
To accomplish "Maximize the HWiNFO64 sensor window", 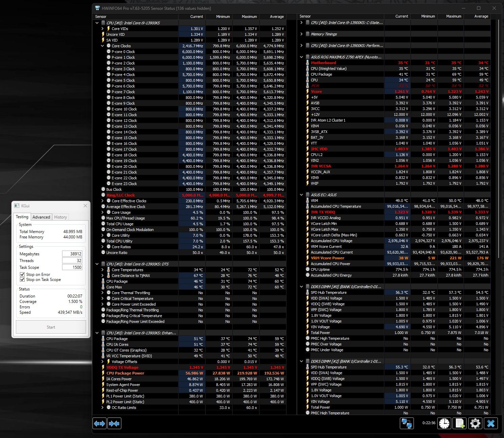I will point(479,8).
